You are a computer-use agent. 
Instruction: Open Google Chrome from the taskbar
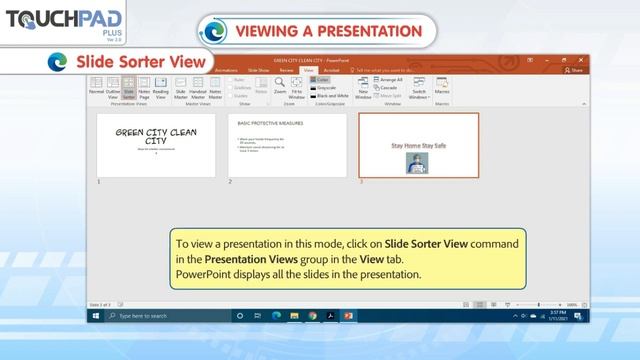[x=312, y=316]
